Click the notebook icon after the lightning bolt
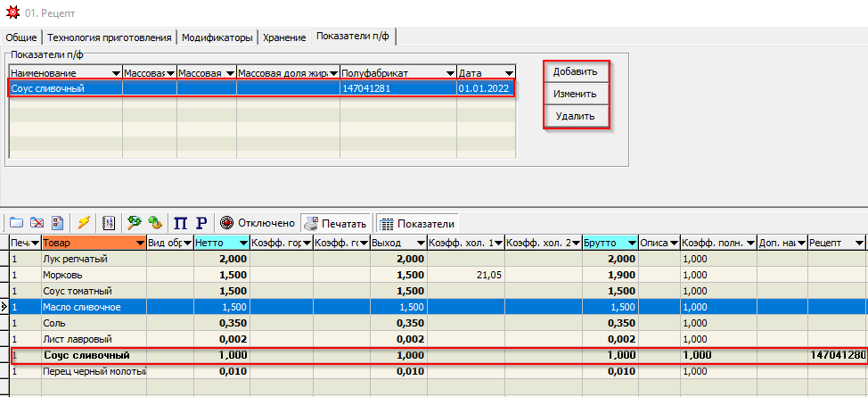Viewport: 868px width, 397px height. pyautogui.click(x=110, y=223)
